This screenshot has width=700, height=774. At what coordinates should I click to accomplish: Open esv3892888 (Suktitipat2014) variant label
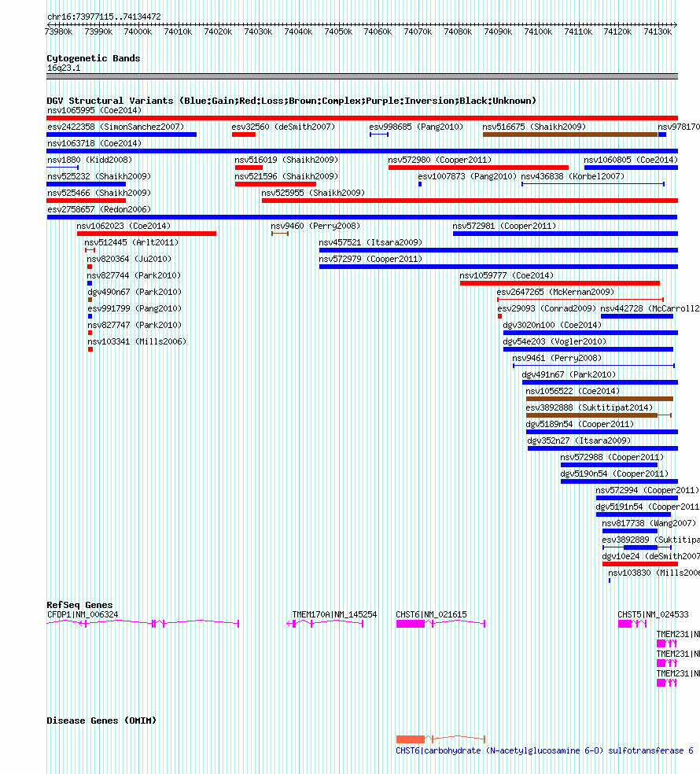pyautogui.click(x=589, y=407)
